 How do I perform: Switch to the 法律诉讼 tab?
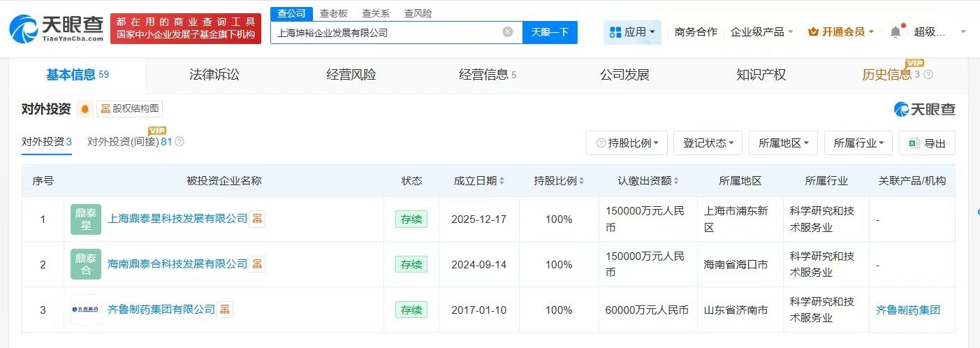click(x=214, y=75)
